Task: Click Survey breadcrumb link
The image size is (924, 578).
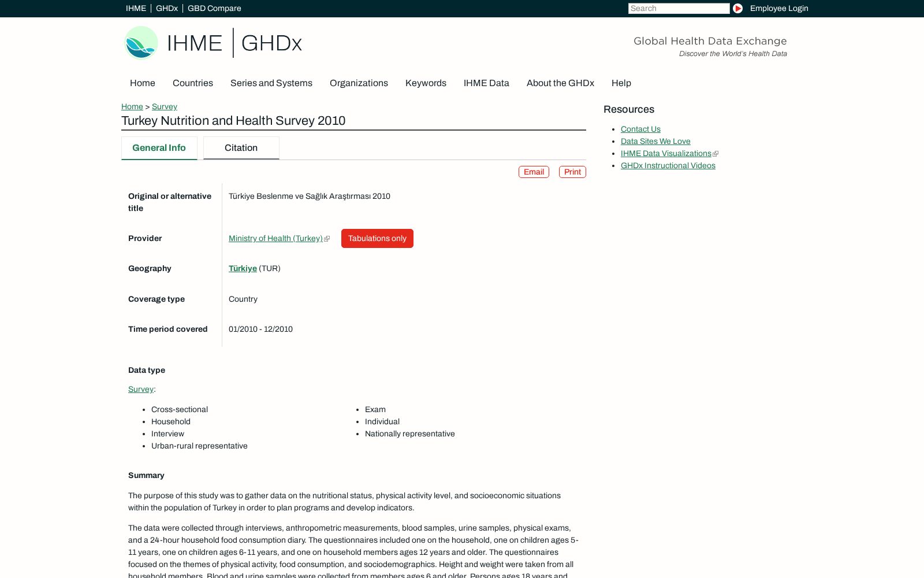Action: click(x=165, y=106)
